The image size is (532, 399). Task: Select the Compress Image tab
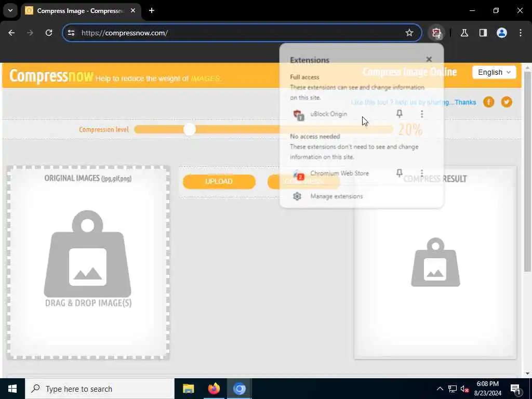pos(81,10)
